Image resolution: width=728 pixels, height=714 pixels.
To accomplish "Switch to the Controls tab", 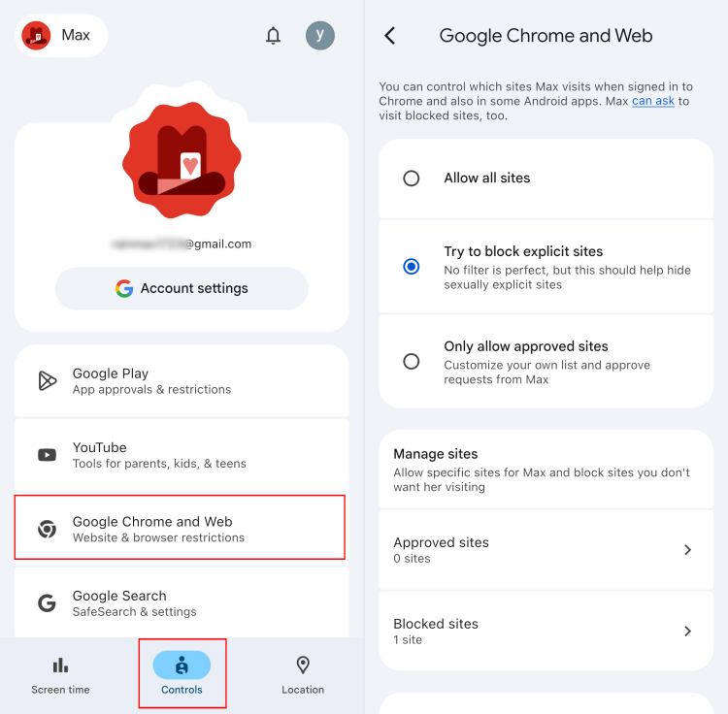I will click(x=182, y=673).
